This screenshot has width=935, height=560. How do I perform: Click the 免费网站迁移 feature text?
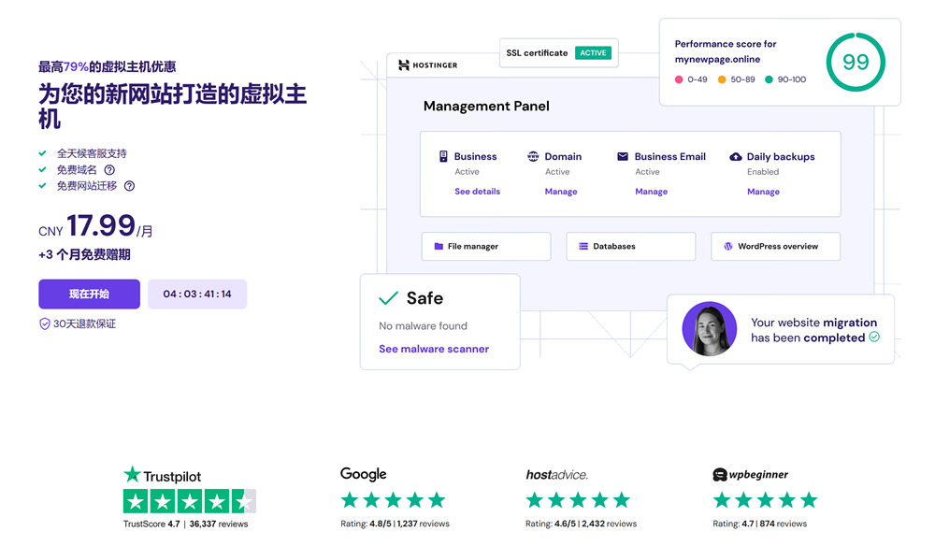point(86,186)
